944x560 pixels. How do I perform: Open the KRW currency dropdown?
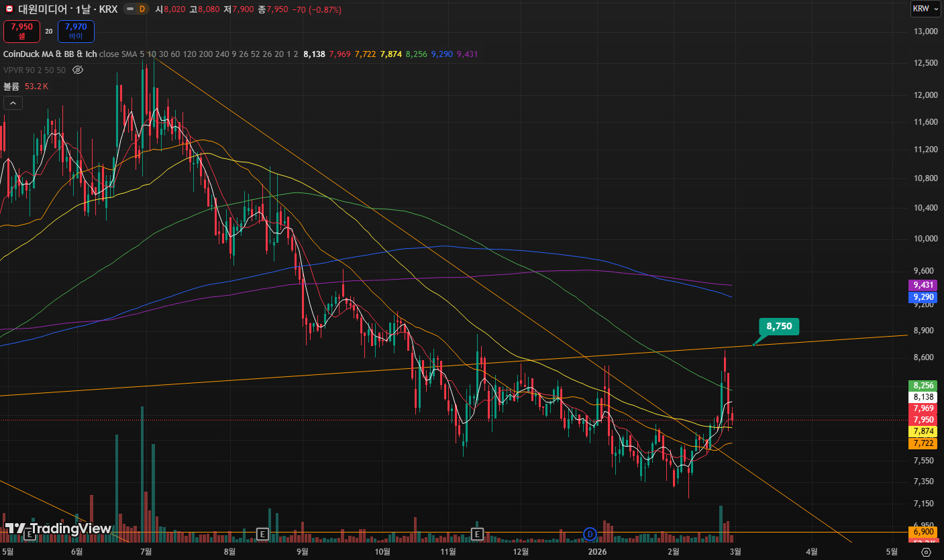coord(921,9)
